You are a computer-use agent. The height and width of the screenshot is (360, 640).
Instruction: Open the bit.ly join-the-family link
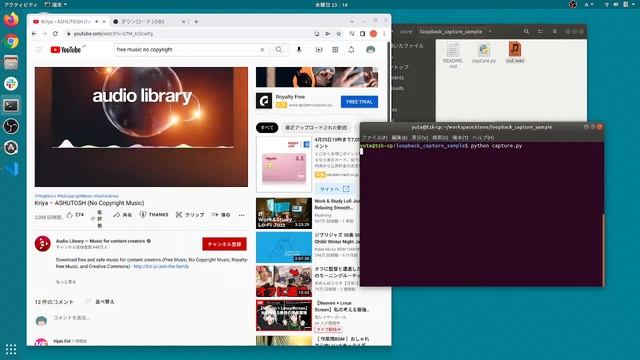coord(161,267)
